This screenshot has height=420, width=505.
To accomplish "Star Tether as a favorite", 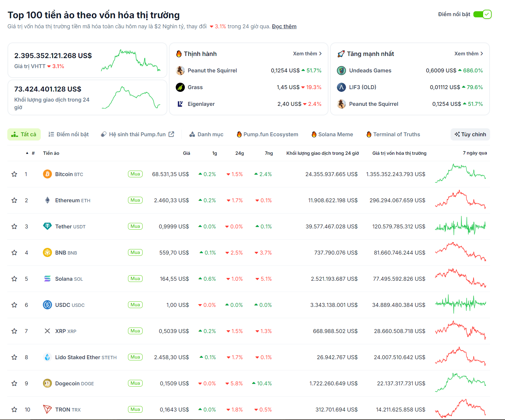I will click(14, 227).
